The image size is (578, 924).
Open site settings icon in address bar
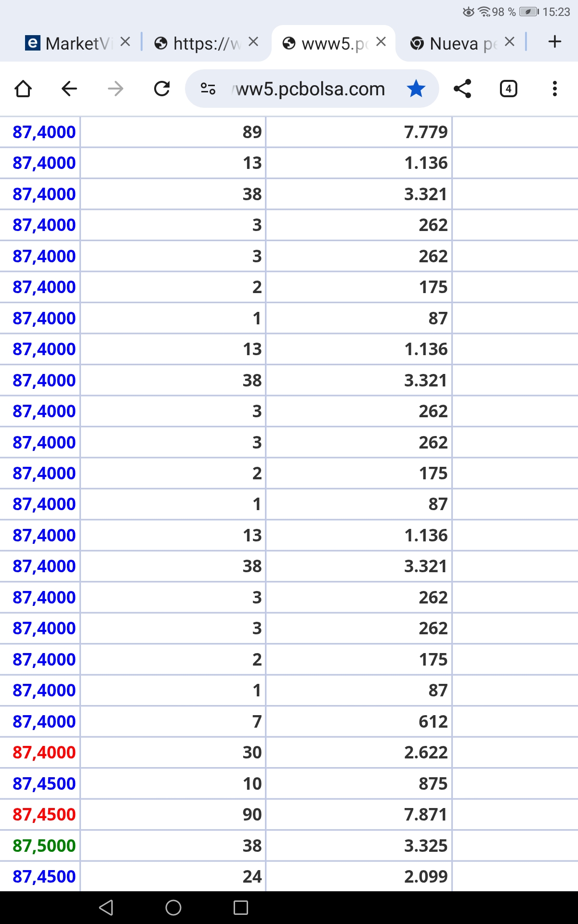208,89
